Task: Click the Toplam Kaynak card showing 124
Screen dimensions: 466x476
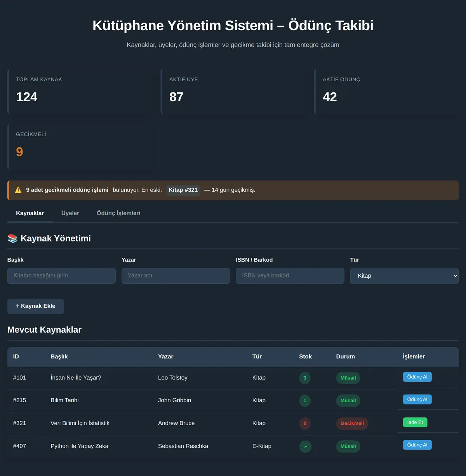Action: (81, 92)
